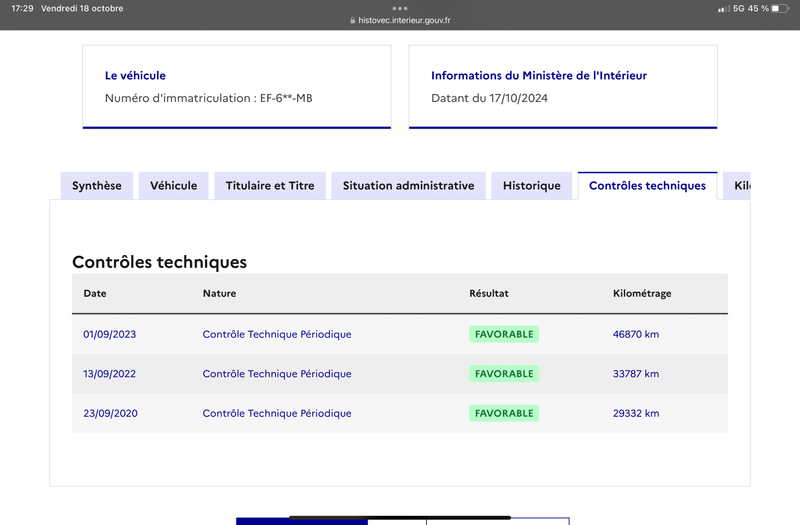Click the date 01/09/2023
Viewport: 800px width, 525px height.
pos(110,334)
